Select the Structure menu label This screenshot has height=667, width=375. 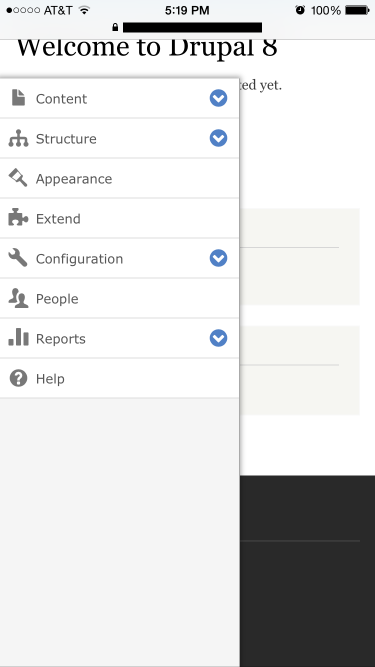tap(66, 139)
